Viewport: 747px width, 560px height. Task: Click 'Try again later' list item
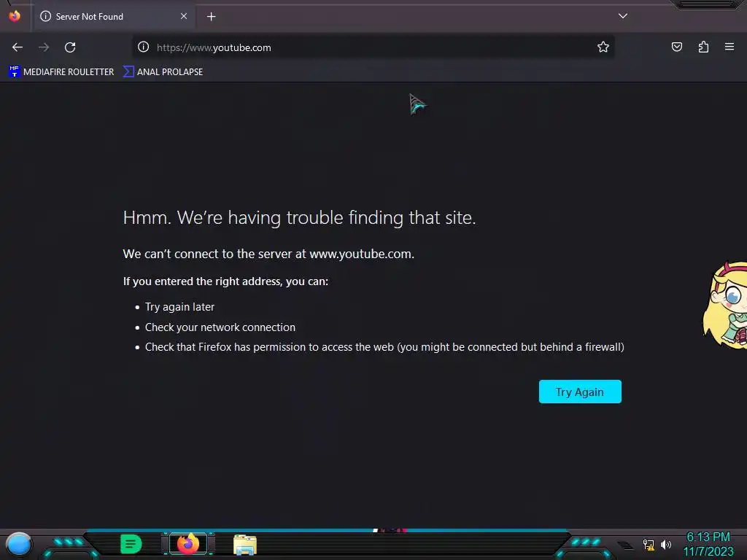(x=179, y=307)
